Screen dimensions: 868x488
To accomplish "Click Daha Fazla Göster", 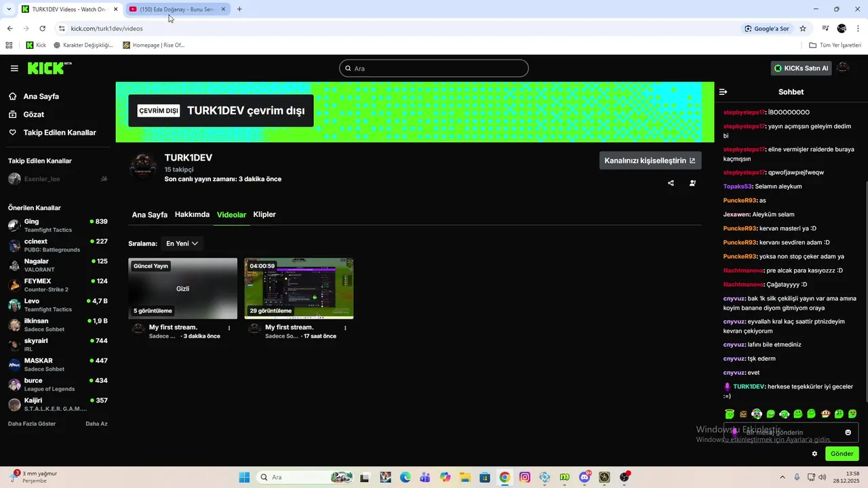I will tap(32, 424).
